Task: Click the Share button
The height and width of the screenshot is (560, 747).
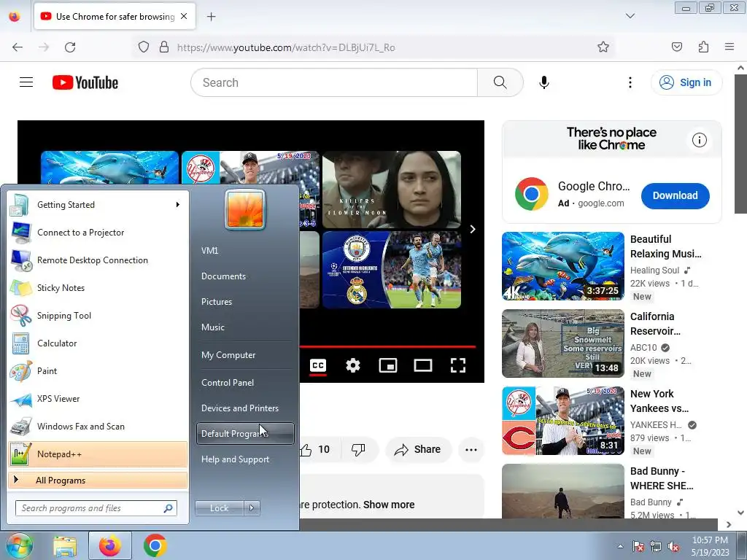Action: [418, 449]
